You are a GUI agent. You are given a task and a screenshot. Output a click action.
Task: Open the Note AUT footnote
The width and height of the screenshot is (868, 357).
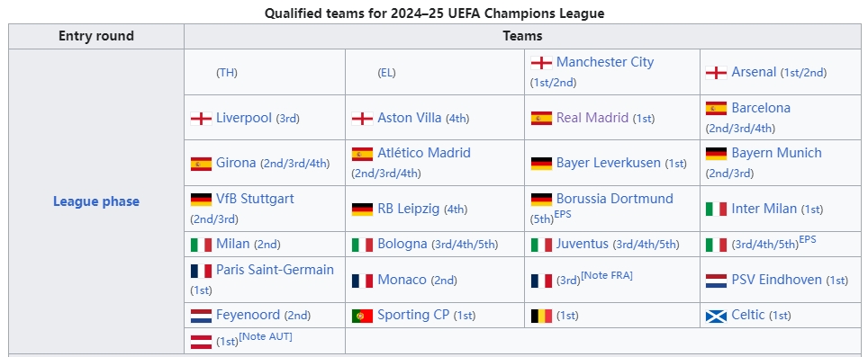click(266, 336)
